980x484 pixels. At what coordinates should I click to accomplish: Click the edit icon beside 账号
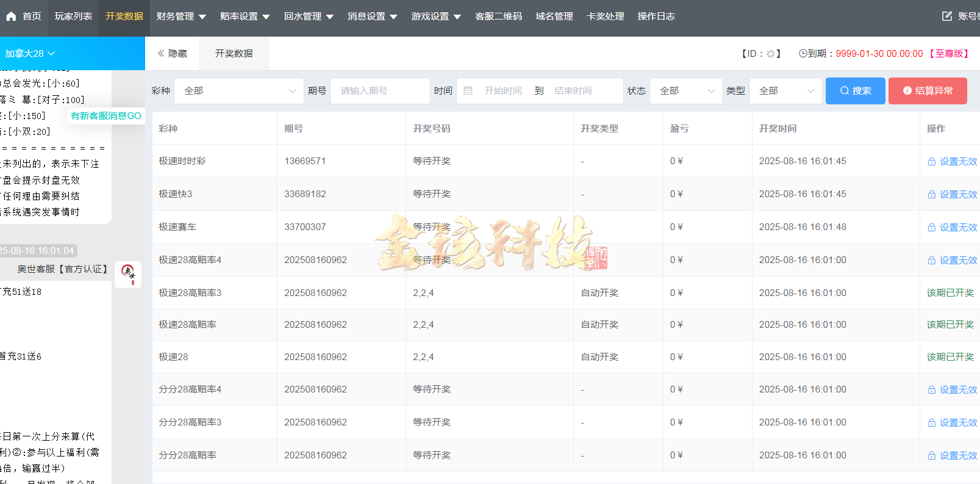coord(947,16)
